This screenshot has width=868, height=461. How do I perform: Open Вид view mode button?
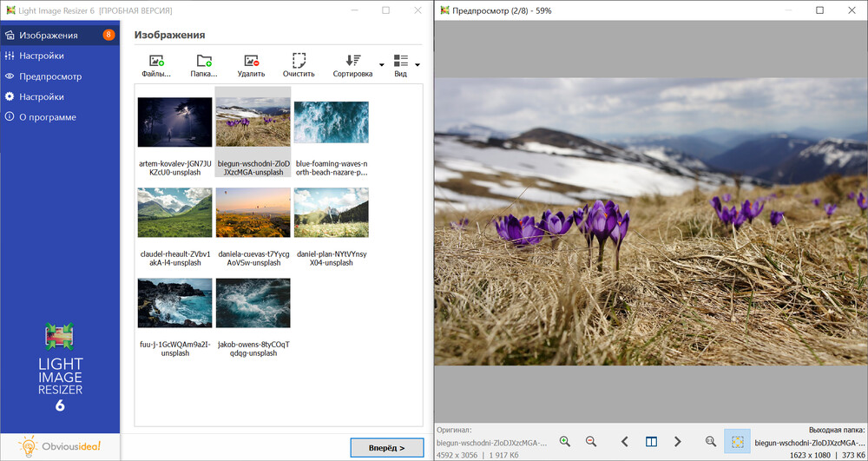(x=401, y=66)
